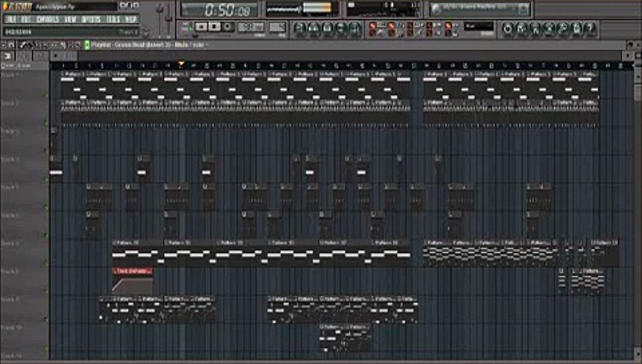Mute Track 2 using its LED
Image resolution: width=642 pixels, height=364 pixels.
click(46, 122)
